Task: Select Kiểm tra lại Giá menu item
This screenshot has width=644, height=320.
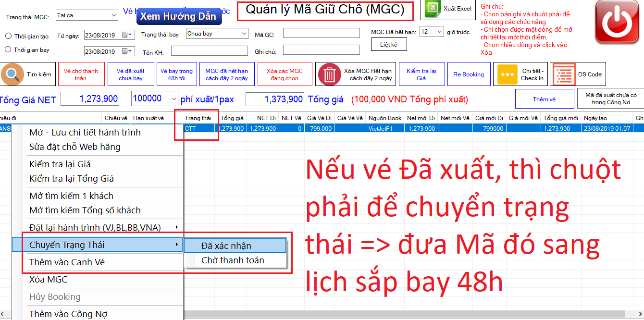Action: (x=60, y=164)
